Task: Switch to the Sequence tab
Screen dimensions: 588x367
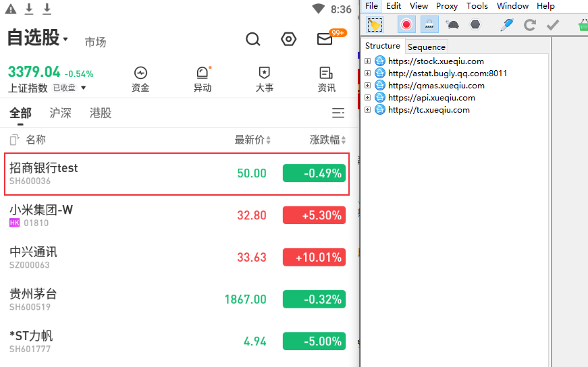Action: click(427, 47)
